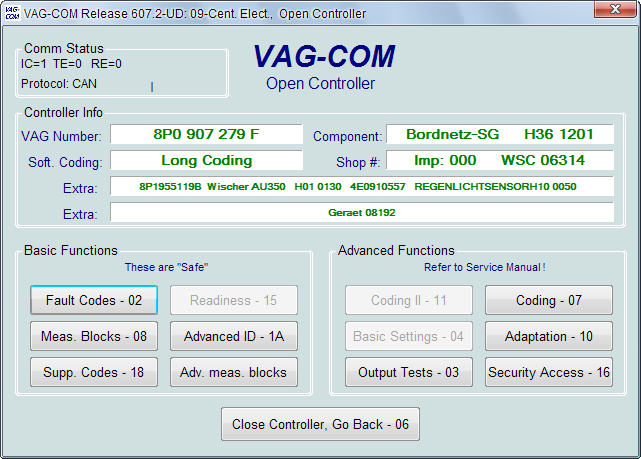Viewport: 641px width, 459px height.
Task: Click the VAG-COM logo heading
Action: [324, 56]
